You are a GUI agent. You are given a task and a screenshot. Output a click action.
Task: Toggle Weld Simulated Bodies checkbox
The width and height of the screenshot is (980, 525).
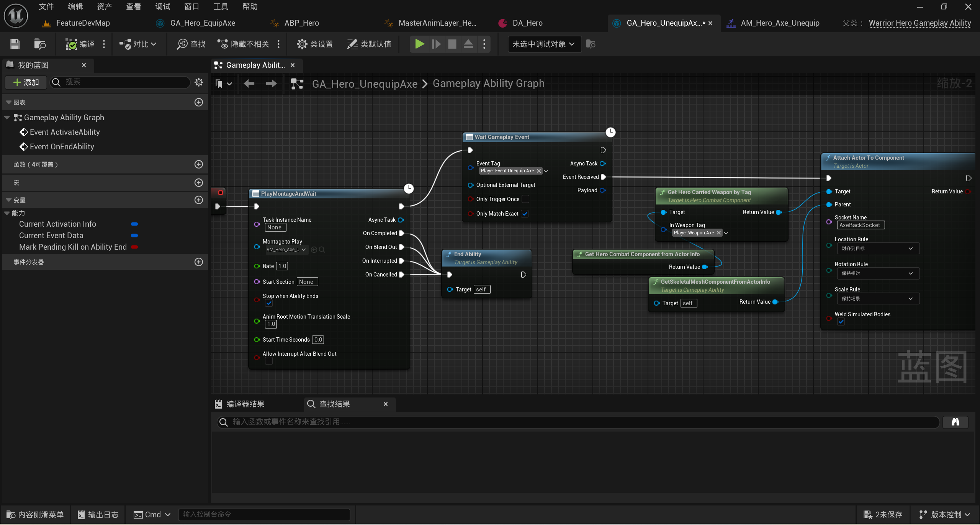click(841, 322)
